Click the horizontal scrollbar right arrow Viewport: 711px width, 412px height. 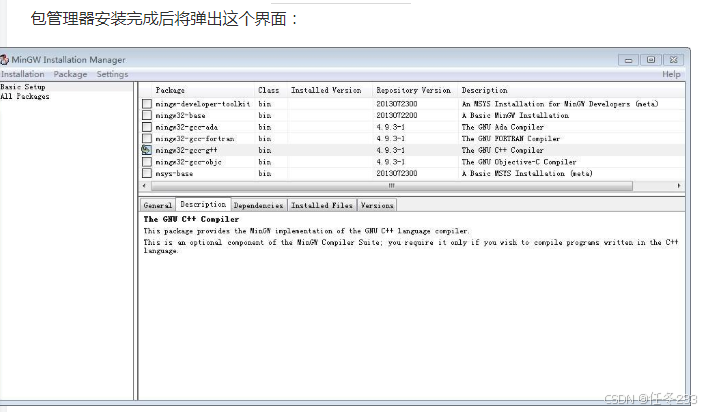click(x=678, y=185)
